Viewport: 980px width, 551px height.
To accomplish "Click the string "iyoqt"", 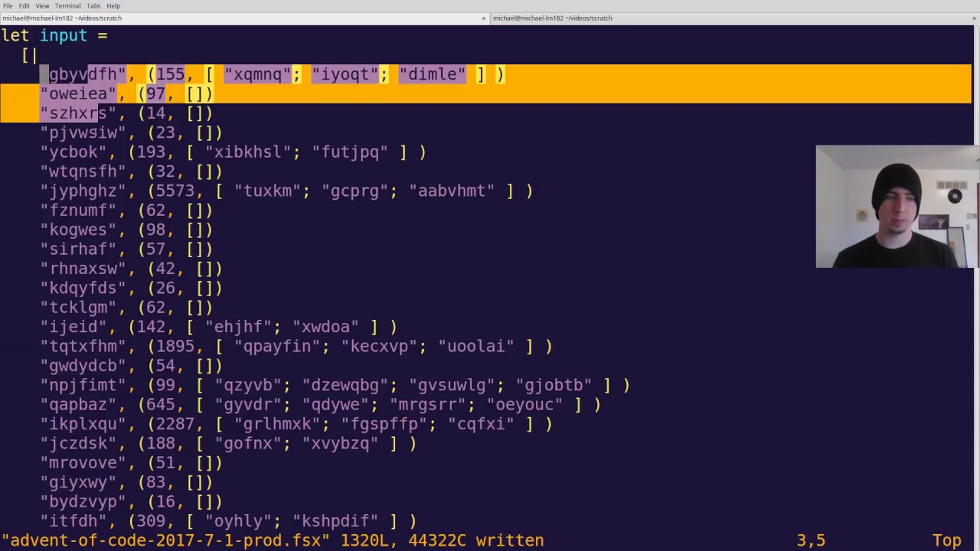I will pos(345,74).
